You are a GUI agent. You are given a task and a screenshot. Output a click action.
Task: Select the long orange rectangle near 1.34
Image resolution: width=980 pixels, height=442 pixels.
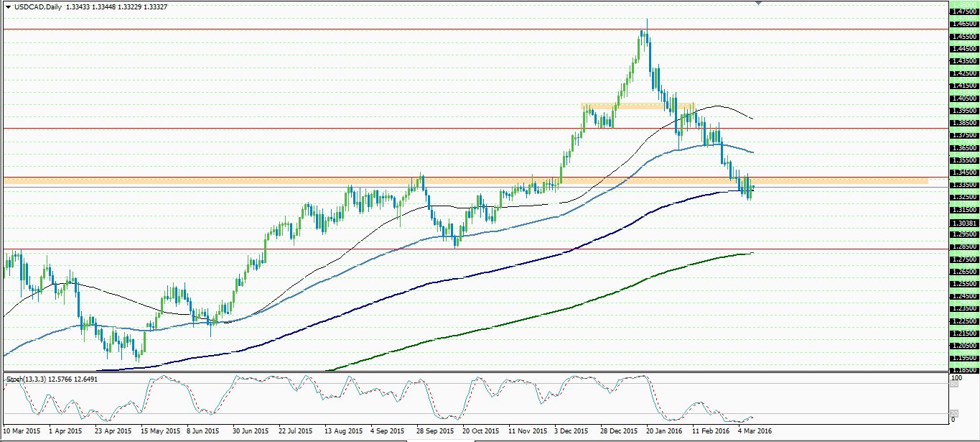[465, 180]
